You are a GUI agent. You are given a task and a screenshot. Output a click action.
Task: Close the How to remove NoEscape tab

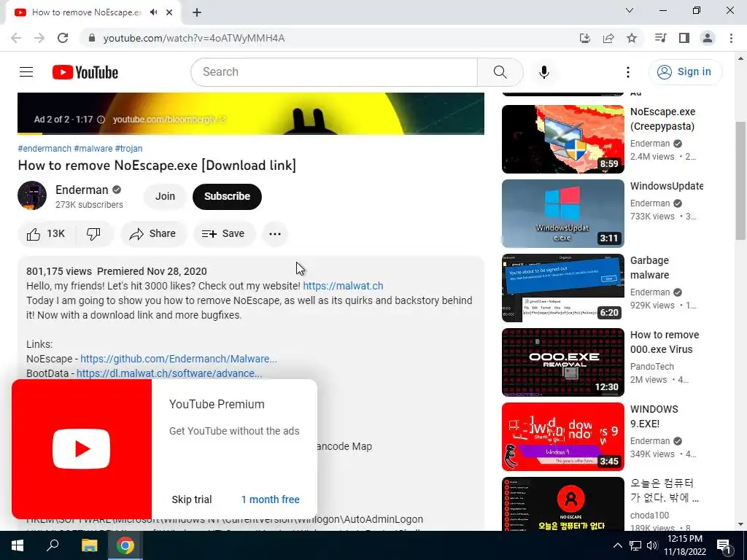(x=169, y=12)
